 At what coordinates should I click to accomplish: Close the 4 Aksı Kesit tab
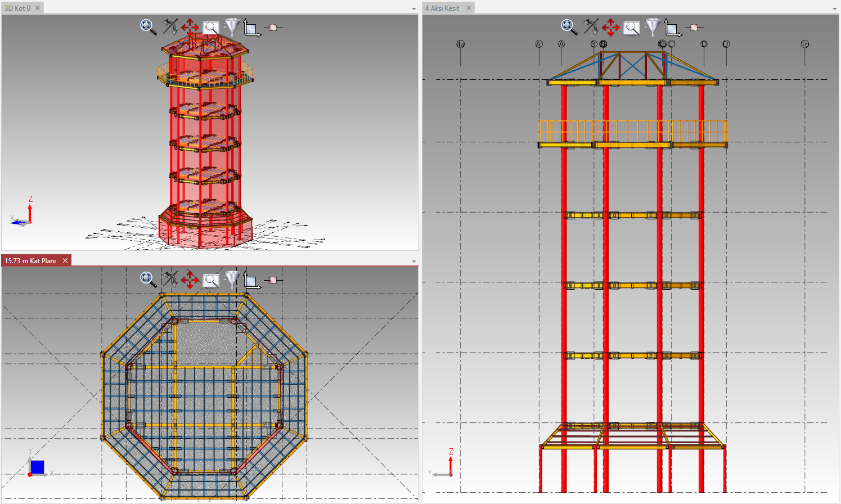coord(468,8)
